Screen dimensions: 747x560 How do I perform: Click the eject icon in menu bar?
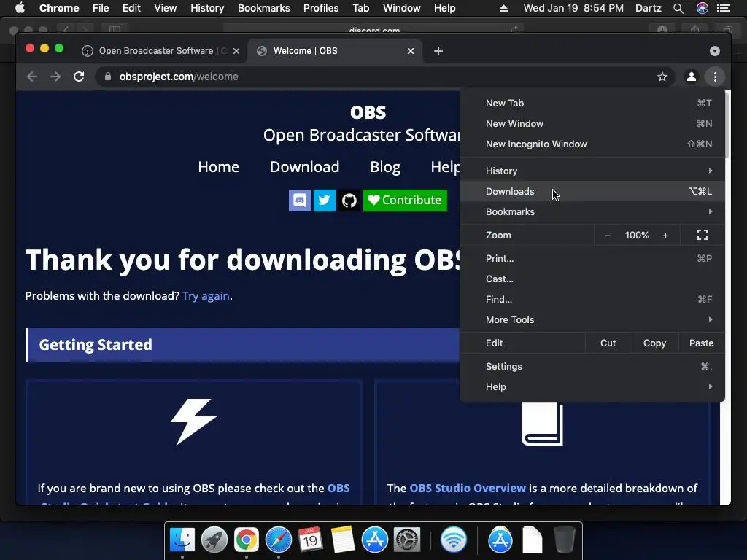pyautogui.click(x=503, y=8)
